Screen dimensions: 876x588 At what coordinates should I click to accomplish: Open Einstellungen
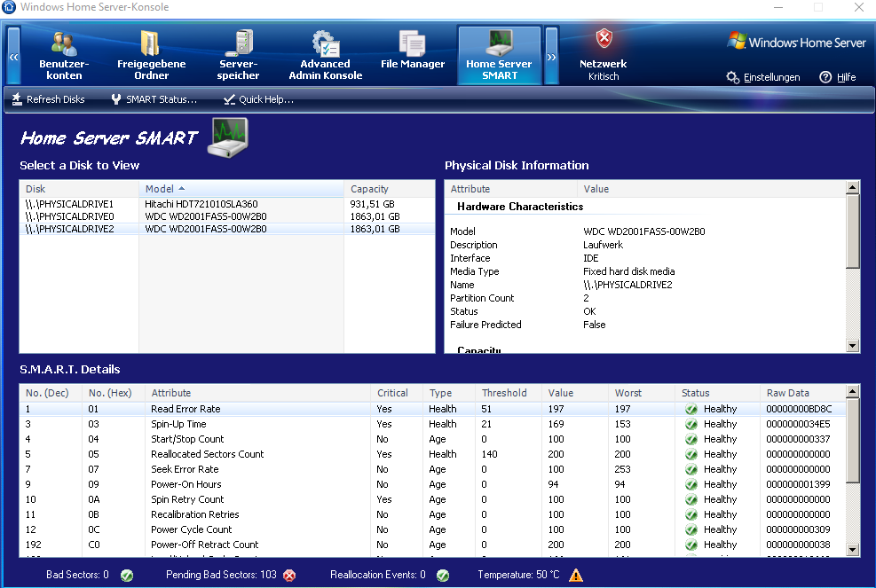tap(763, 77)
